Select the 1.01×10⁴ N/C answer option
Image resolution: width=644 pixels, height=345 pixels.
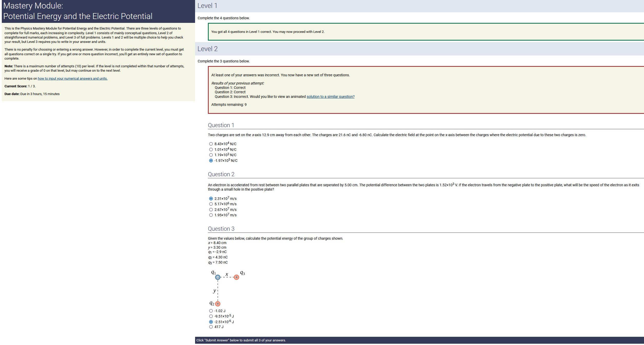coord(211,150)
